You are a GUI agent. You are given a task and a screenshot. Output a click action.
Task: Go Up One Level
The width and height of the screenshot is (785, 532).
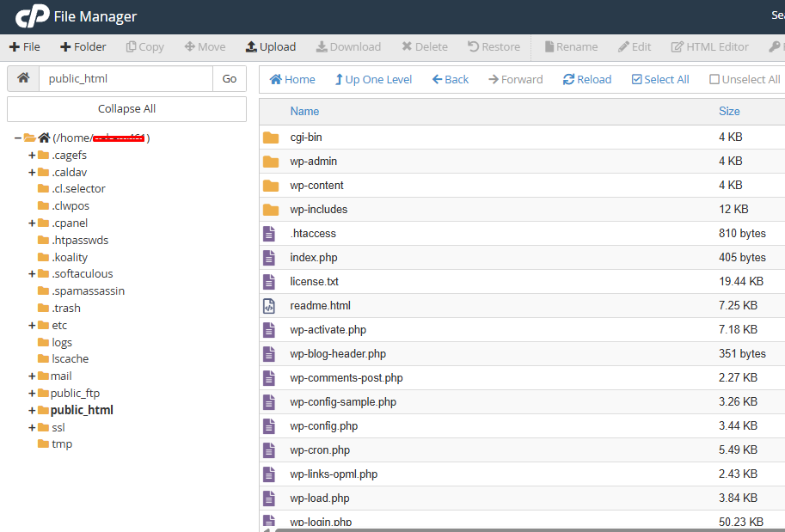point(373,79)
